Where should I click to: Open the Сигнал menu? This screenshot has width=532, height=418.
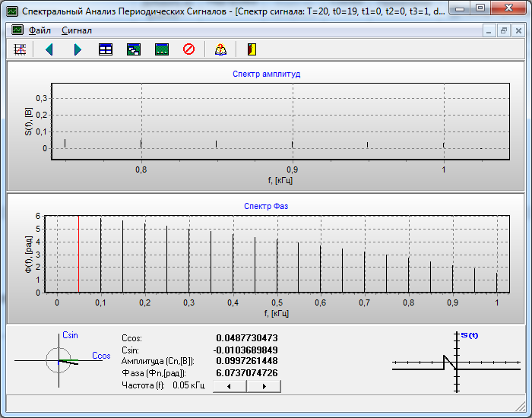coord(77,30)
